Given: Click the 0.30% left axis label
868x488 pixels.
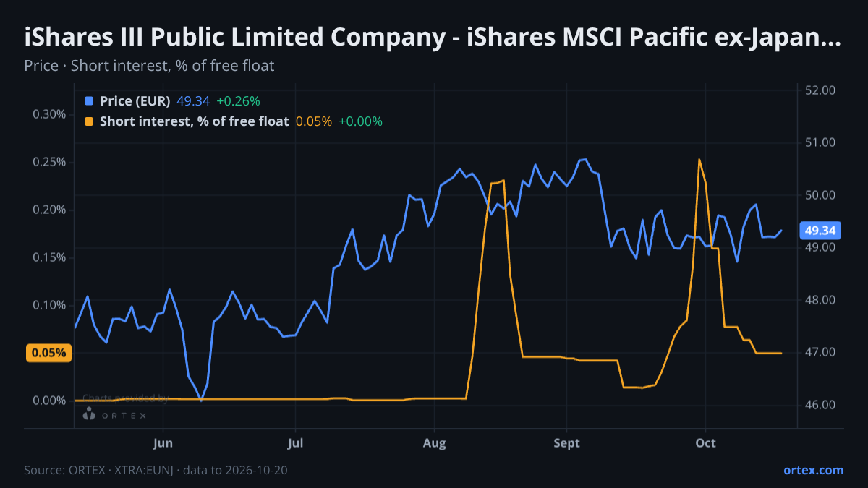Looking at the screenshot, I should pos(51,114).
